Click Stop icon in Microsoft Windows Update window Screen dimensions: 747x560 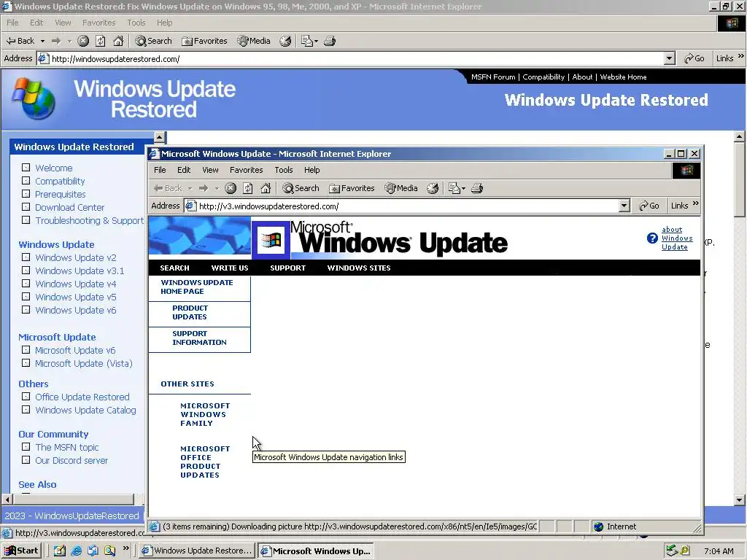(231, 188)
